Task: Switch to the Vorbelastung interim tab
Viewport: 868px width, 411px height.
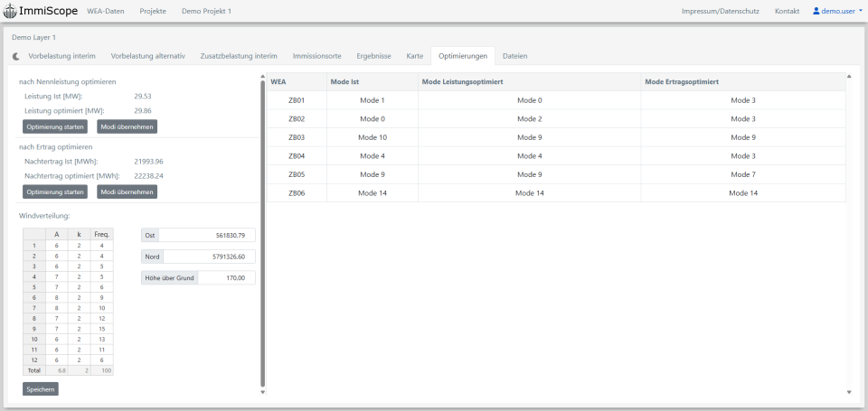Action: (x=62, y=56)
